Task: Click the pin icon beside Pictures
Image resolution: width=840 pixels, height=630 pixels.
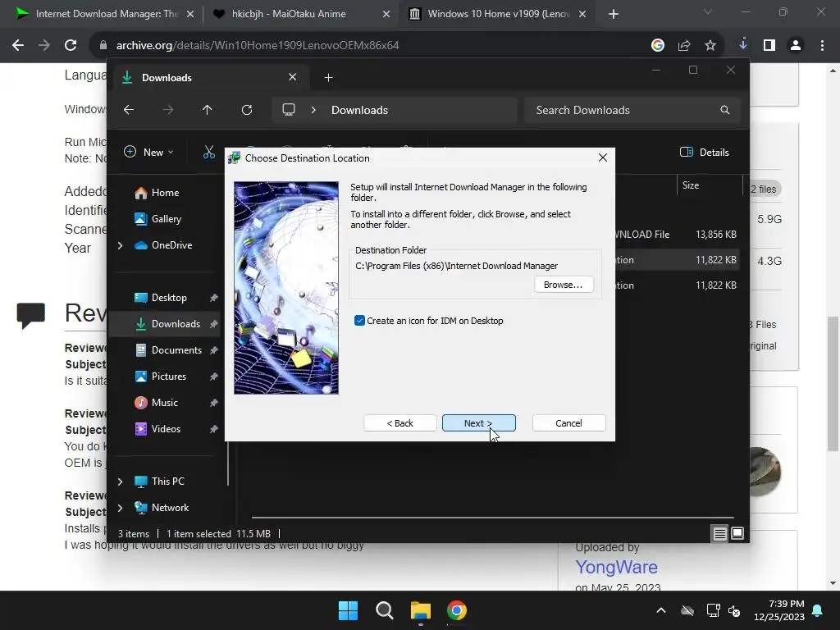Action: click(214, 377)
